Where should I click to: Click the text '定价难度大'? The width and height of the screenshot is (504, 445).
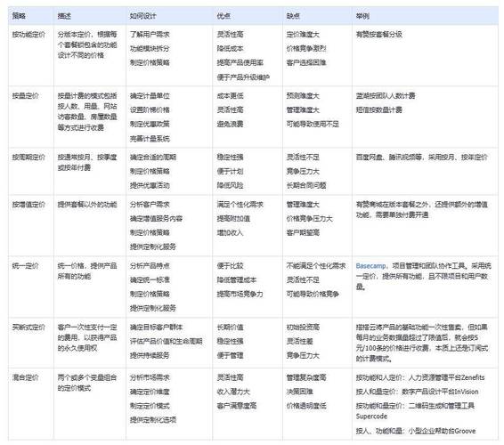click(303, 35)
